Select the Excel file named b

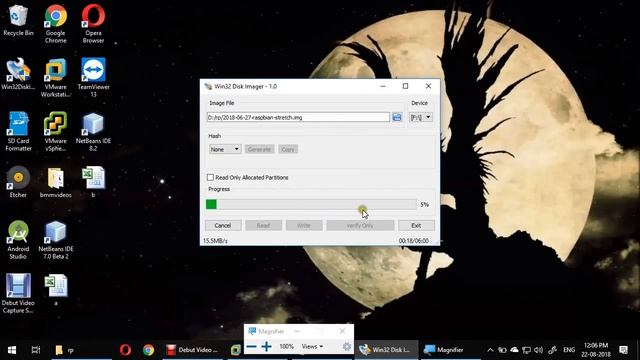point(93,182)
